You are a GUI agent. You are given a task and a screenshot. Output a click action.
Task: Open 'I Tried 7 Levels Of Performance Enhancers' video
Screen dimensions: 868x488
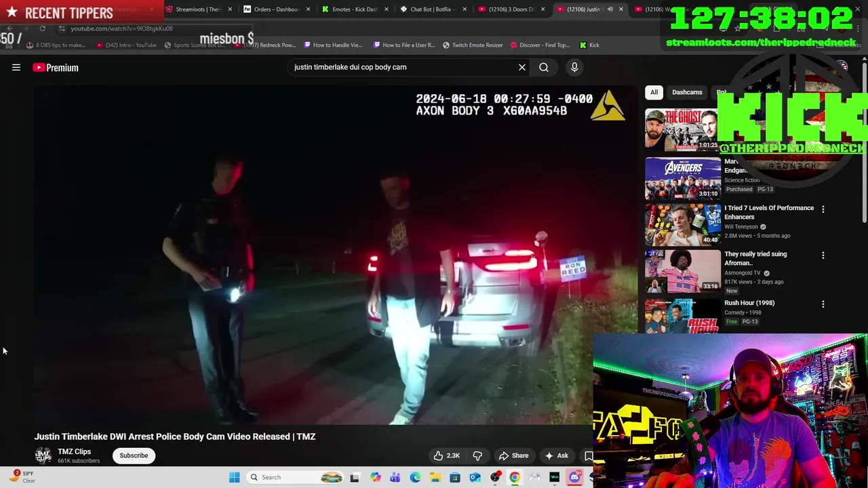point(769,212)
